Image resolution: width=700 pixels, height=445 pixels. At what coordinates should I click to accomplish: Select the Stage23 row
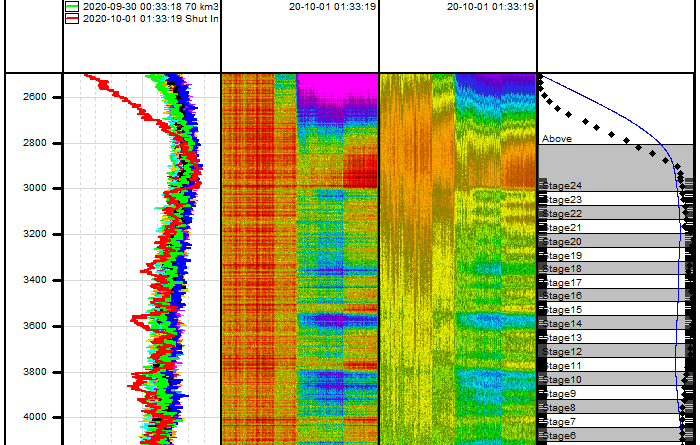[616, 199]
